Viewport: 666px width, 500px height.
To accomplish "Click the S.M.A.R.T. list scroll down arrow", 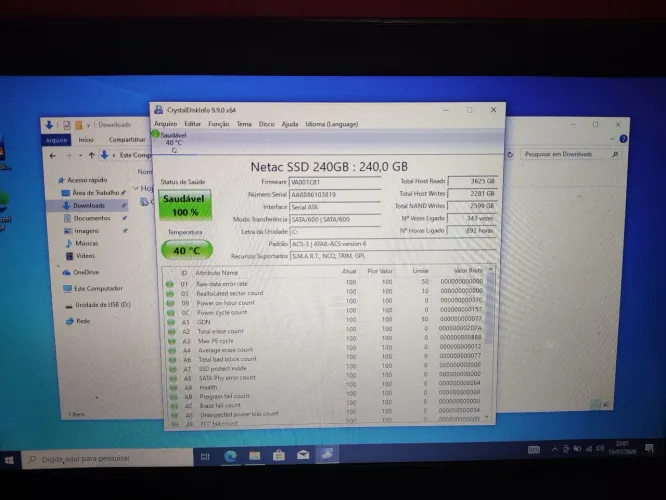I will pyautogui.click(x=487, y=417).
